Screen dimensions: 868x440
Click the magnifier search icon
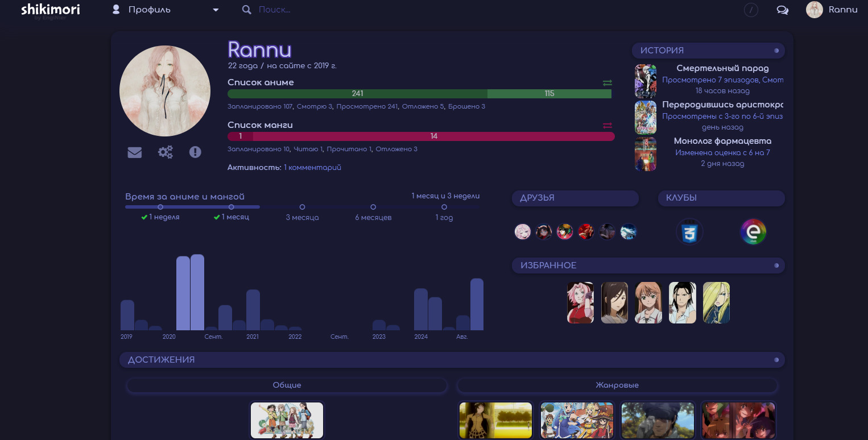coord(246,10)
